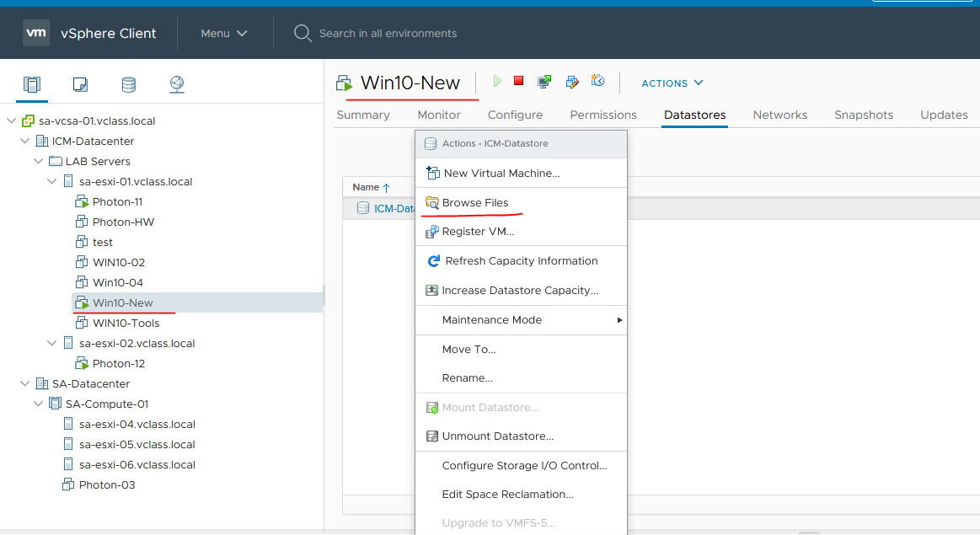Switch to the Monitor tab
The height and width of the screenshot is (535, 980).
point(439,115)
